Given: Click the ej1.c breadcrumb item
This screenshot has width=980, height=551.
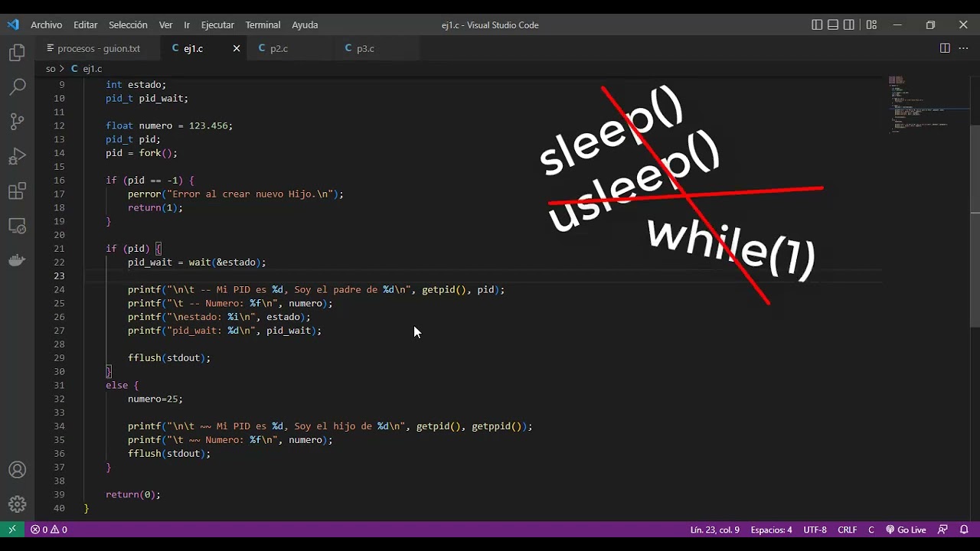Looking at the screenshot, I should (x=87, y=69).
